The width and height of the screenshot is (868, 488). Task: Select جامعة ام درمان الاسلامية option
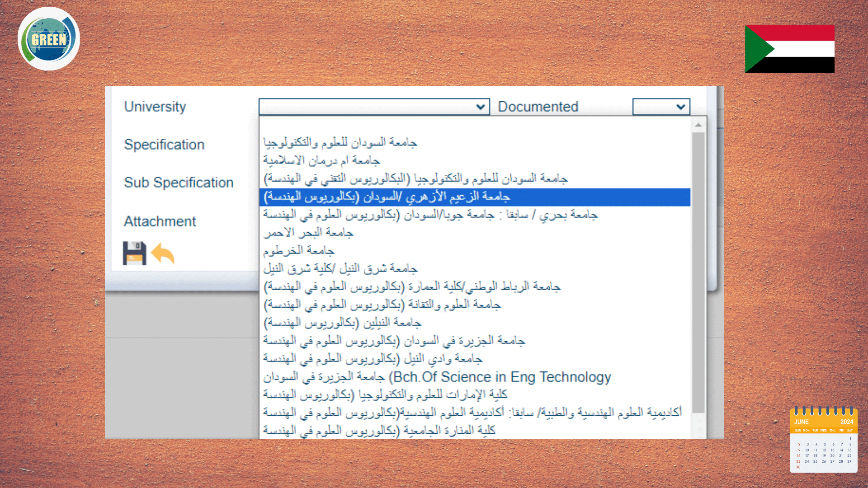tap(321, 161)
